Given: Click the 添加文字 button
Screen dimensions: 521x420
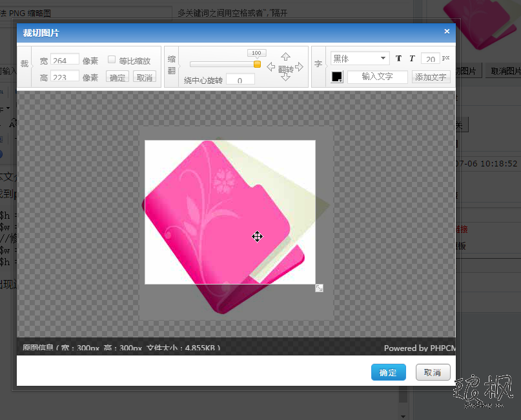Looking at the screenshot, I should (x=431, y=77).
